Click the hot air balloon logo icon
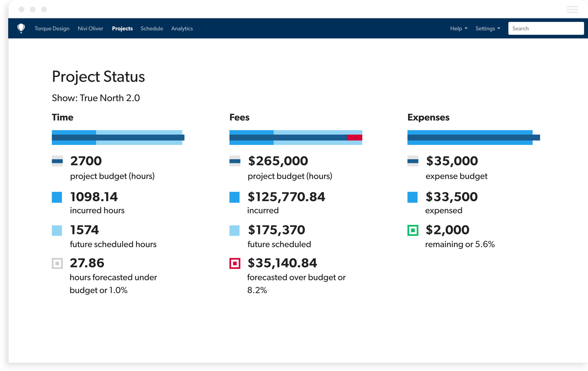 (21, 28)
